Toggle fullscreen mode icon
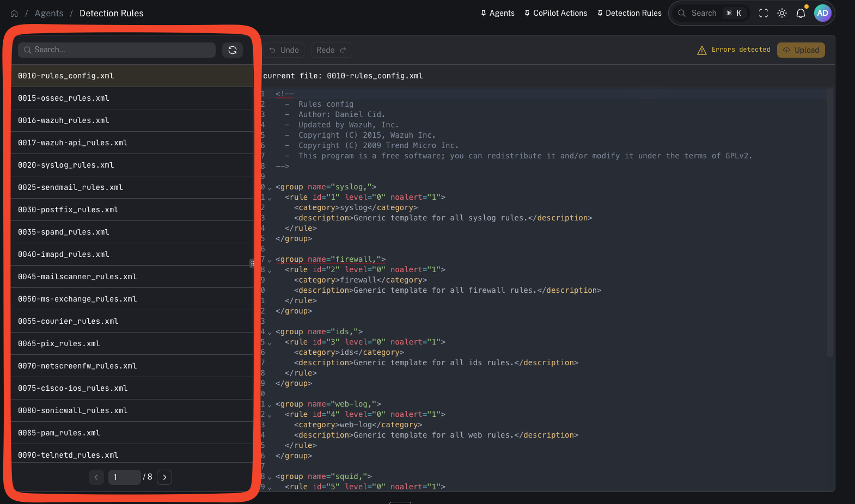 [764, 13]
